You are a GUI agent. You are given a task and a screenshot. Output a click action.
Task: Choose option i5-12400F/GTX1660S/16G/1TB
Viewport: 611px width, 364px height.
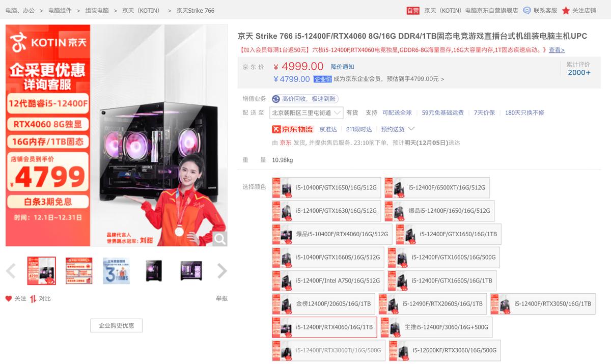click(x=442, y=281)
